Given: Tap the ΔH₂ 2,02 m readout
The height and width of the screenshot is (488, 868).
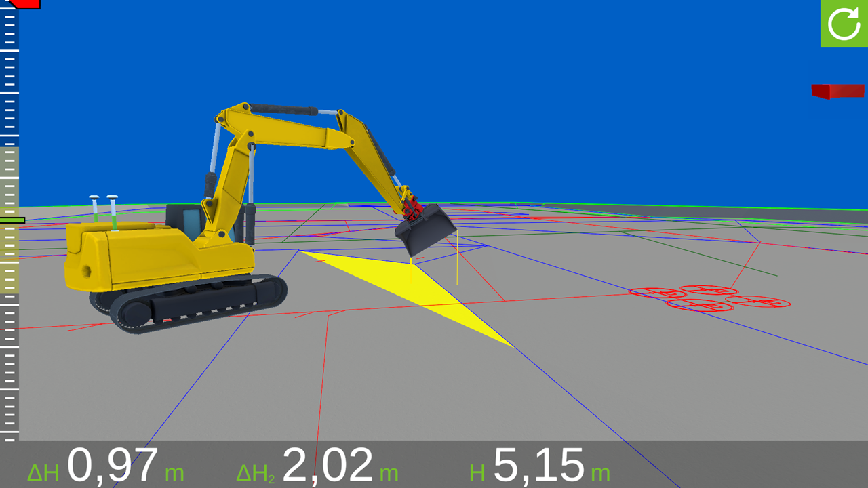Looking at the screenshot, I should coord(317,466).
